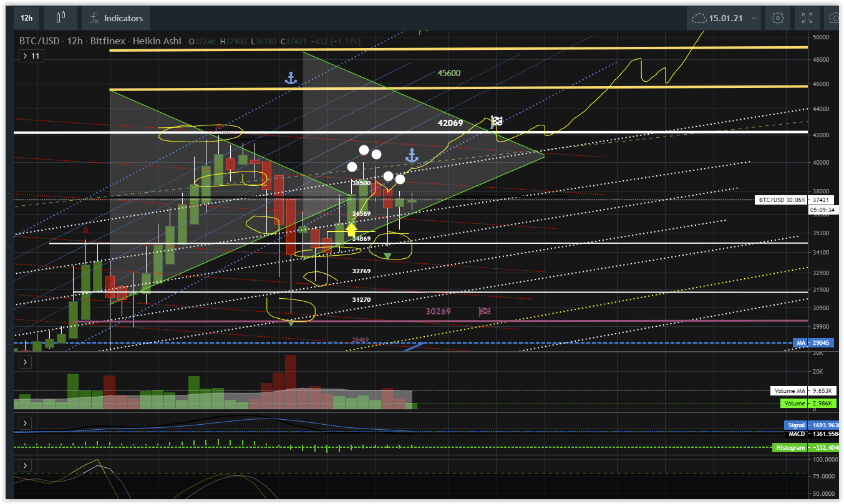
Task: Click the 44000 price scale value
Action: tap(820, 109)
